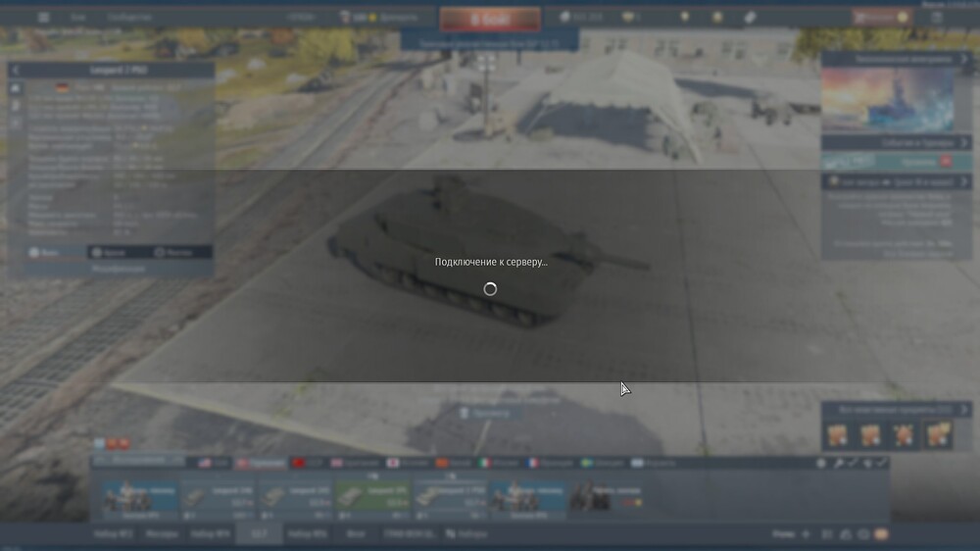Select the green highlighted Leopard crew slot

pyautogui.click(x=371, y=497)
